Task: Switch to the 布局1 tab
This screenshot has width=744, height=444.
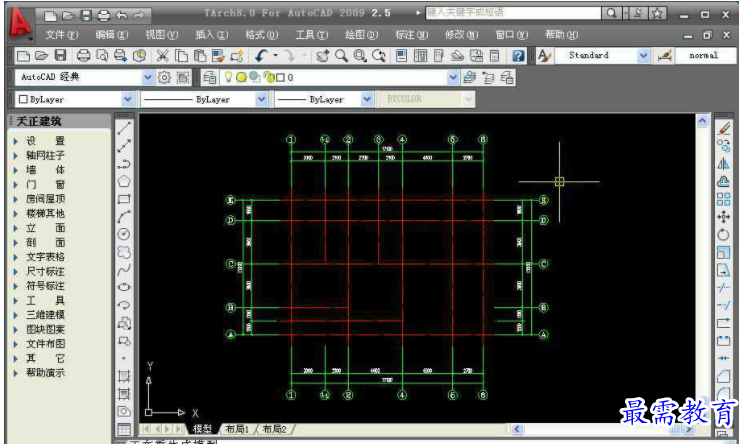Action: [237, 429]
